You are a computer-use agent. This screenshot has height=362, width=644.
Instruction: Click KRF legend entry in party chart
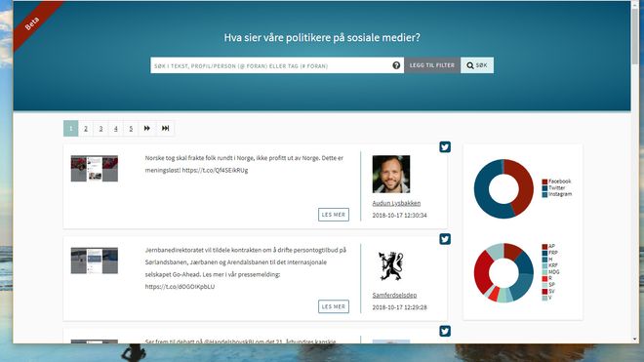550,265
